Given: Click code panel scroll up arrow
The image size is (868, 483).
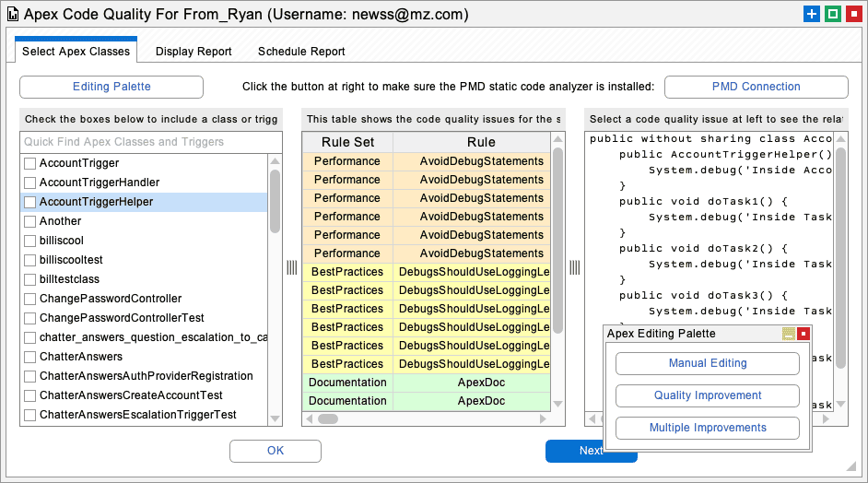Looking at the screenshot, I should tap(841, 139).
